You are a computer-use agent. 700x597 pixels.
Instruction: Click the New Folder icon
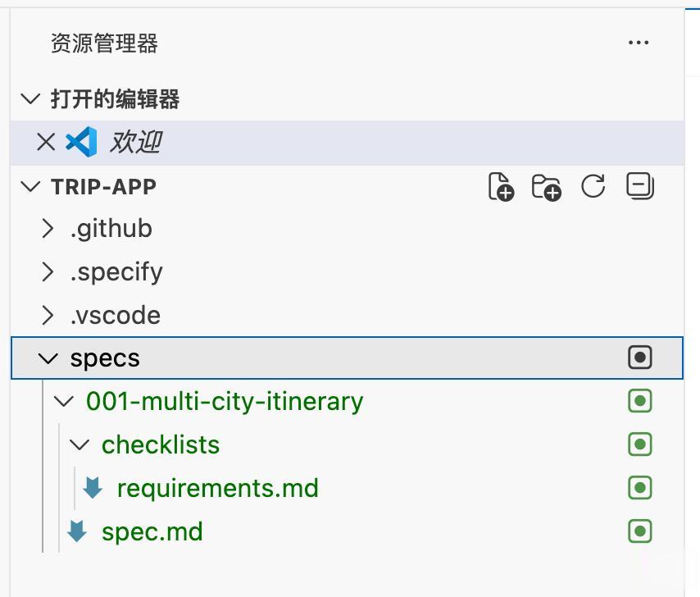click(546, 187)
